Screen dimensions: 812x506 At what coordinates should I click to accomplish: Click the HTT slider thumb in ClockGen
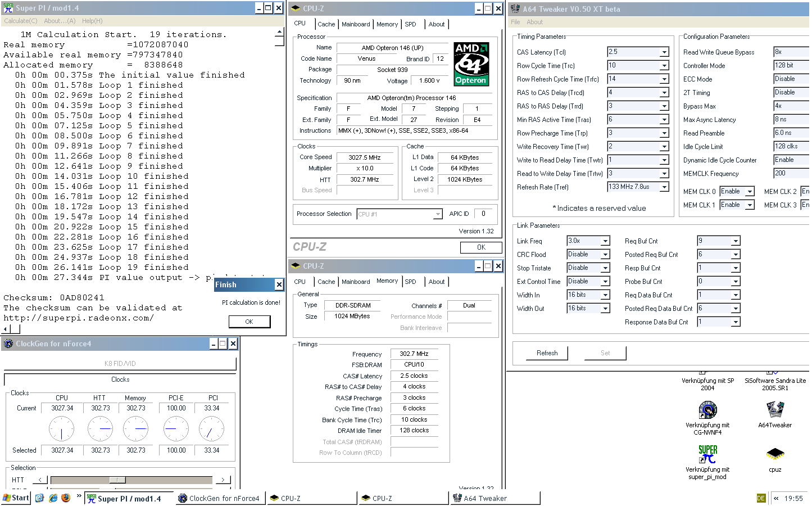[117, 480]
